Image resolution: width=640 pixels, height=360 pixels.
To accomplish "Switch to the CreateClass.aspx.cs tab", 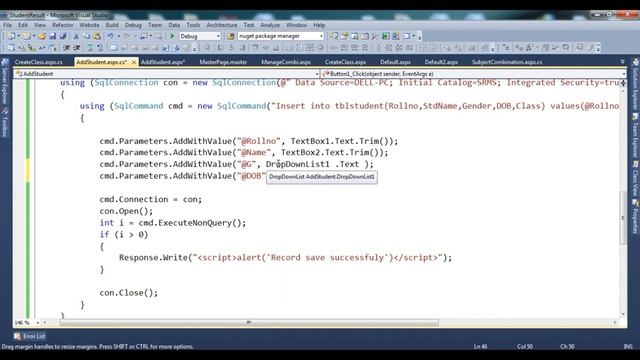I will 39,62.
